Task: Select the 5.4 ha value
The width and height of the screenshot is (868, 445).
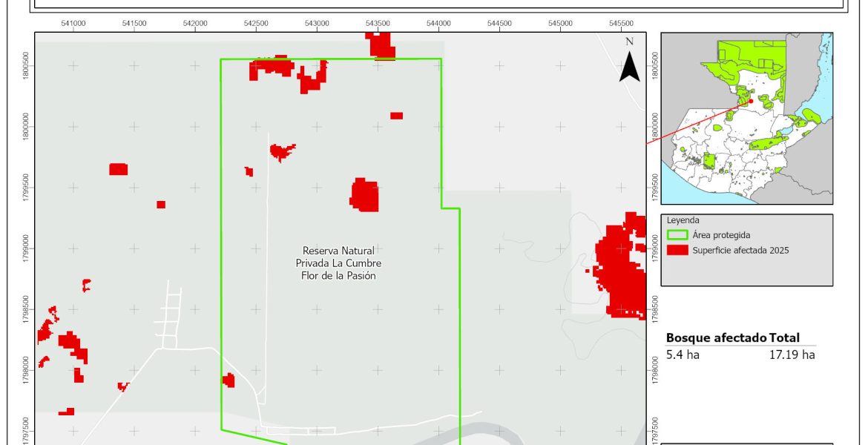Action: point(683,355)
